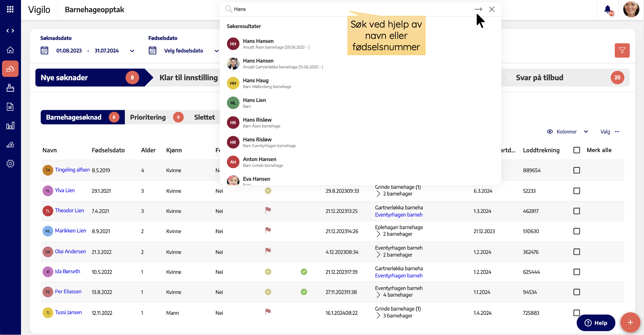This screenshot has height=335, width=644.
Task: Tick checkbox for Tingeling alfsen row
Action: coord(577,170)
